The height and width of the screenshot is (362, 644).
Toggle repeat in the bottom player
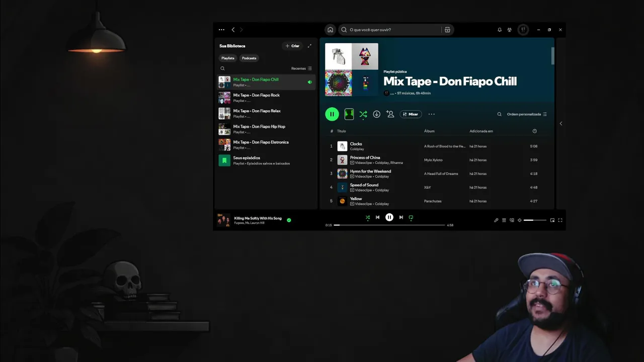click(x=411, y=218)
